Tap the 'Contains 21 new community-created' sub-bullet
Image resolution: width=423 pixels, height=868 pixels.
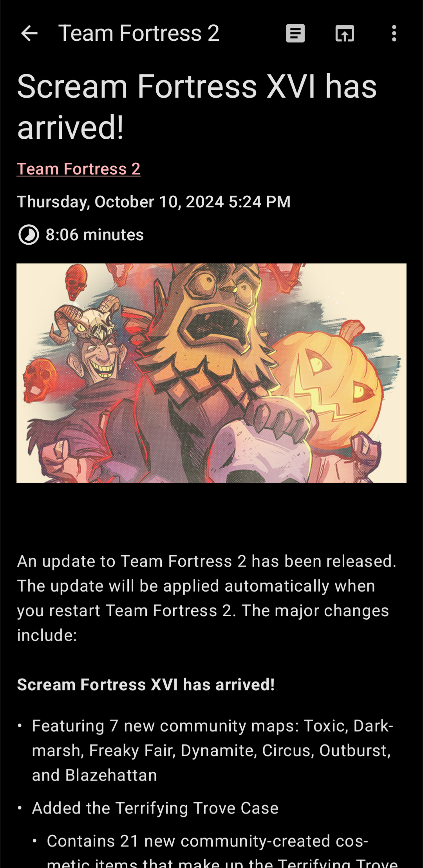click(x=207, y=841)
